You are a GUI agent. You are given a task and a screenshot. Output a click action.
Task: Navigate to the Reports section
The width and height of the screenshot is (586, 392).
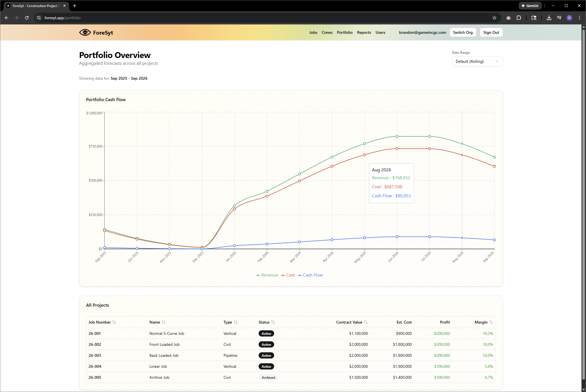[364, 32]
